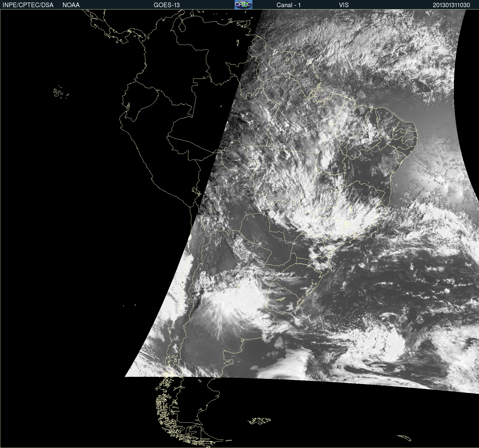Click the CPTEC logo in the header
The width and height of the screenshot is (479, 448).
pyautogui.click(x=243, y=5)
